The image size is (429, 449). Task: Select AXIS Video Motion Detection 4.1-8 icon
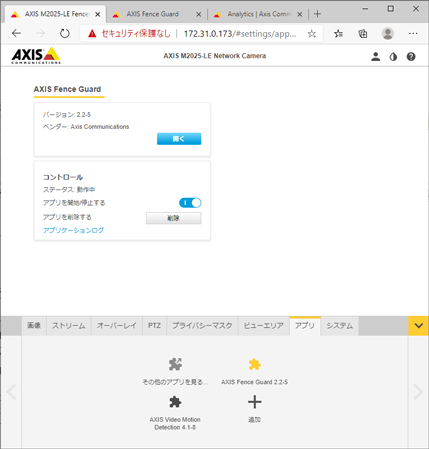coord(175,402)
